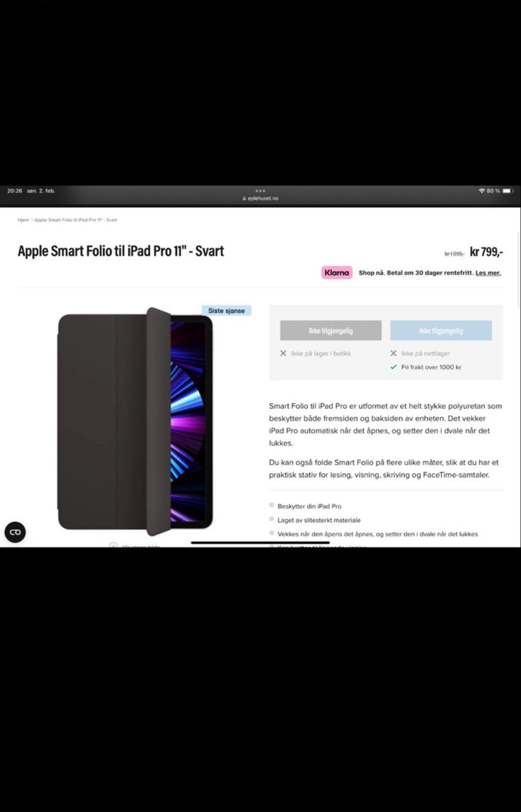Tap the 20:26 clock in the status bar
Image resolution: width=521 pixels, height=812 pixels.
click(15, 191)
